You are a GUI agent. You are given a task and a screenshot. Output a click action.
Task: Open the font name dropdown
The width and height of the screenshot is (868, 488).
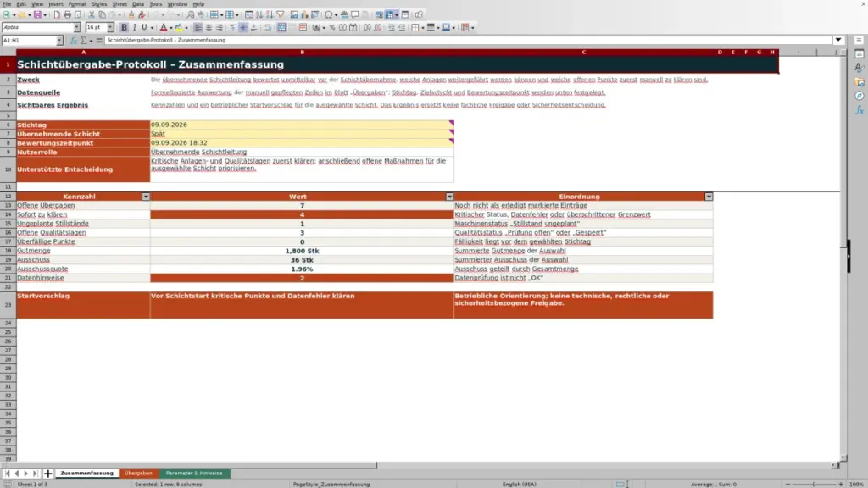pos(77,28)
